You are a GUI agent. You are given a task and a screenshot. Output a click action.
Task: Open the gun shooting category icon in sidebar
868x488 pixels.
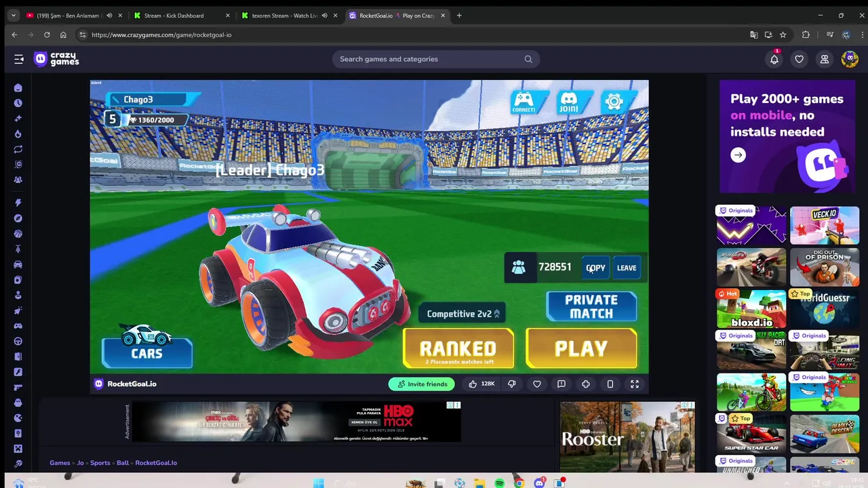18,387
